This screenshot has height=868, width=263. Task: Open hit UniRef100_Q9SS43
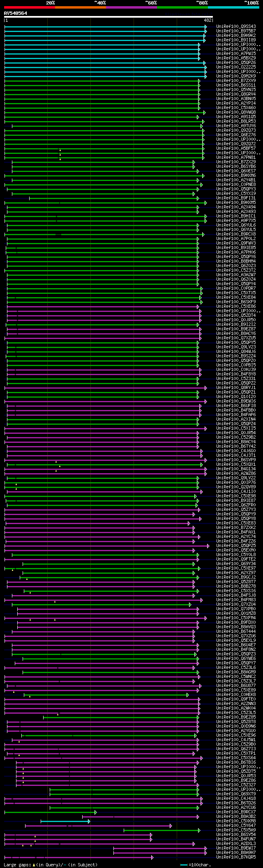click(x=236, y=27)
